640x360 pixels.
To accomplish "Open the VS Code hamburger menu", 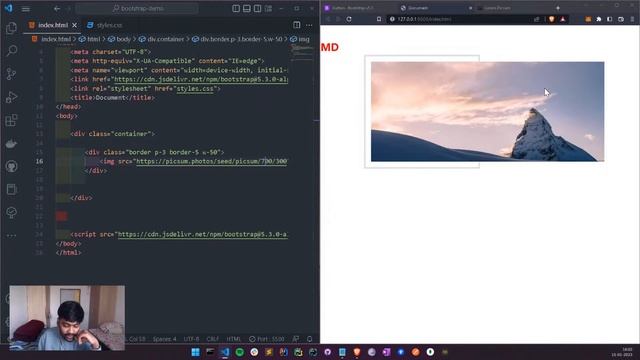I will [x=26, y=9].
